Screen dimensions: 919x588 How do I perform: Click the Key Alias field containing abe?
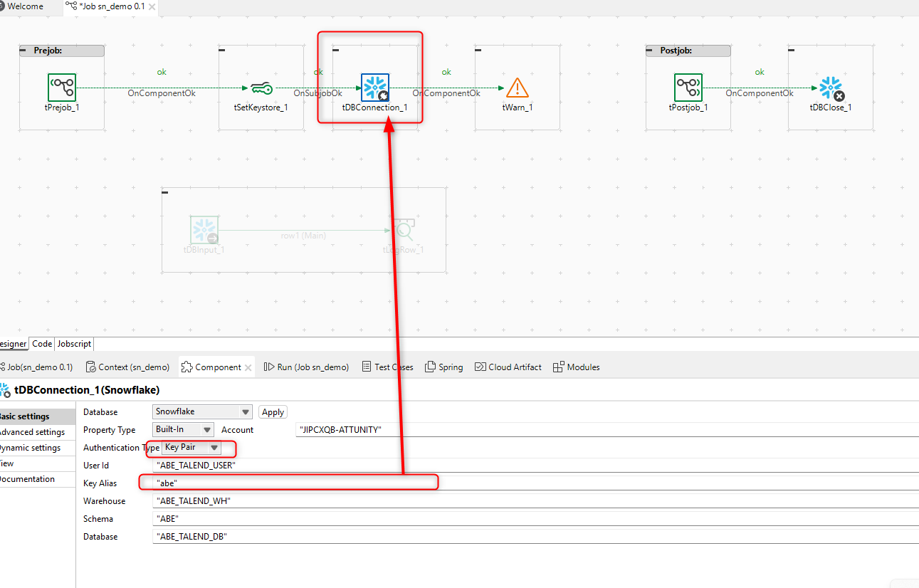click(x=285, y=482)
